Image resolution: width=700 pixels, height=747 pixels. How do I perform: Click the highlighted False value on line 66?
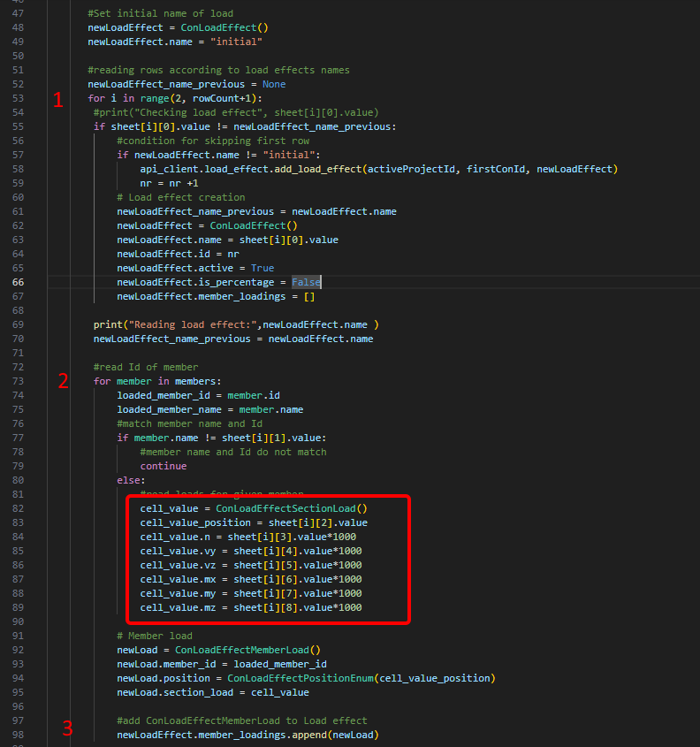306,282
